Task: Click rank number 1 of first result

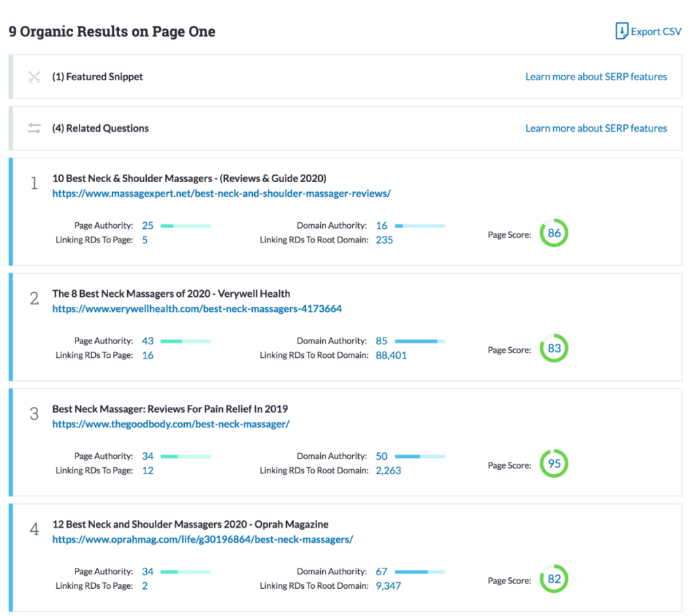Action: point(34,183)
